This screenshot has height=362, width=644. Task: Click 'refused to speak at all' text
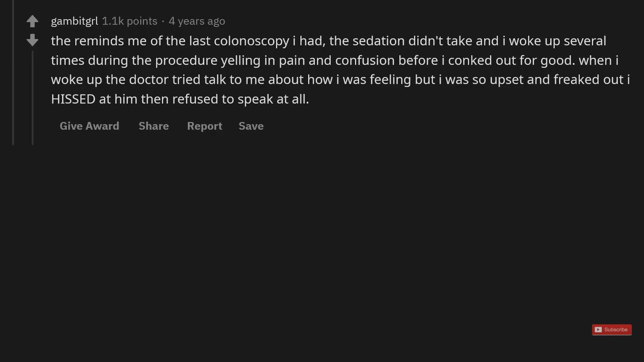click(x=240, y=99)
